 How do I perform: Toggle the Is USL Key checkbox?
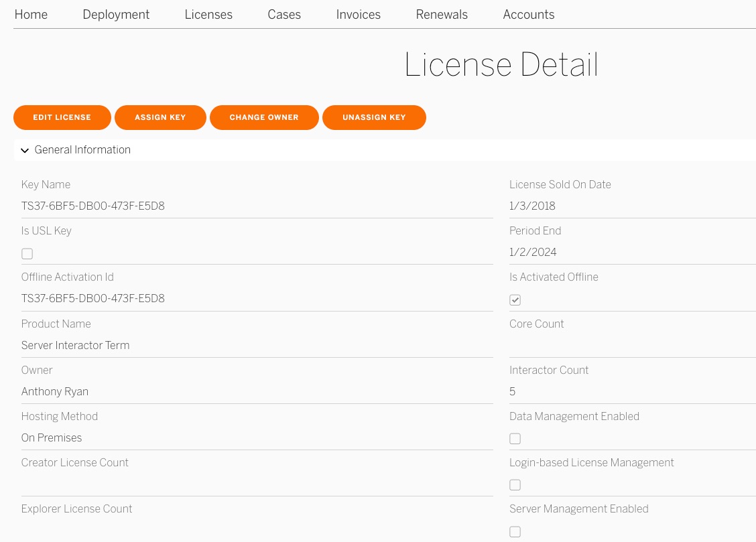27,254
